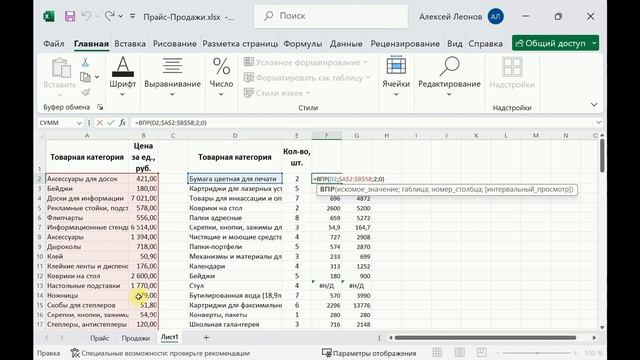Open Параметры отображения display settings
Image resolution: width=640 pixels, height=360 pixels.
(x=369, y=353)
